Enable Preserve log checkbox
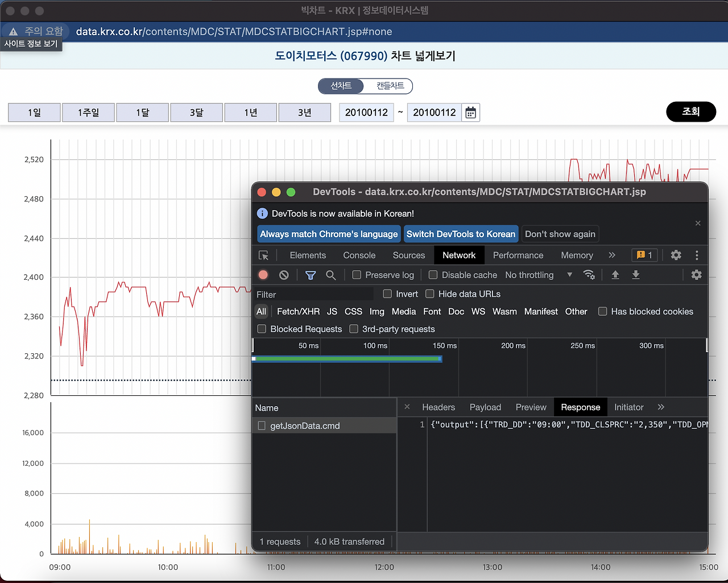The height and width of the screenshot is (583, 728). pos(357,275)
